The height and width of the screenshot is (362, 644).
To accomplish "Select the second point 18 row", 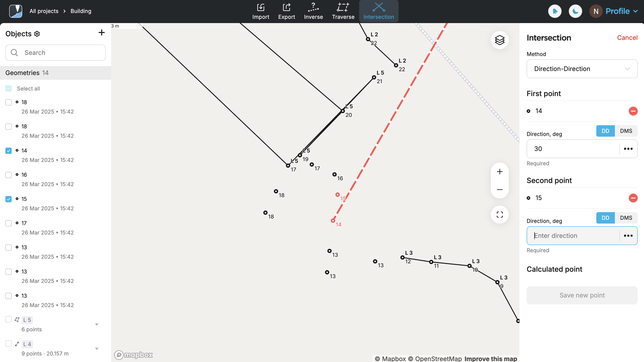I will point(56,131).
